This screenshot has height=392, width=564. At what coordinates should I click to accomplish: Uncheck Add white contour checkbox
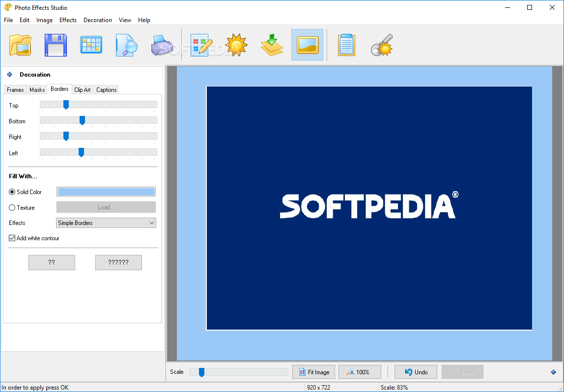coord(12,238)
